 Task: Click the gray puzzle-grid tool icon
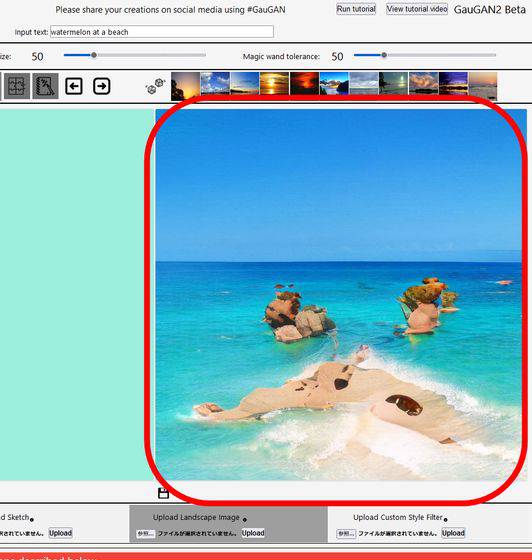coord(16,86)
